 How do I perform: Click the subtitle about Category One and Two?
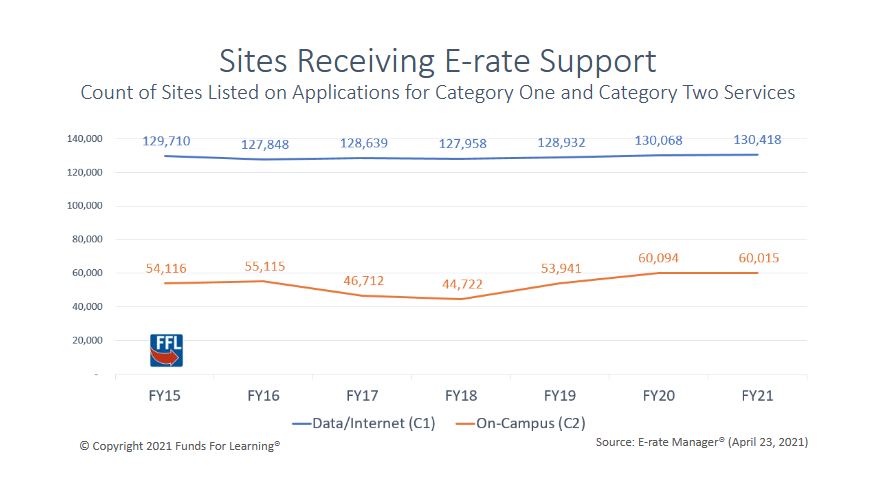click(437, 93)
